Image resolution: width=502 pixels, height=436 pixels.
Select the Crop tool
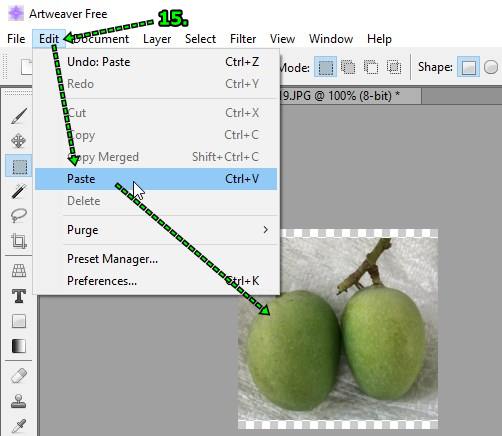19,241
